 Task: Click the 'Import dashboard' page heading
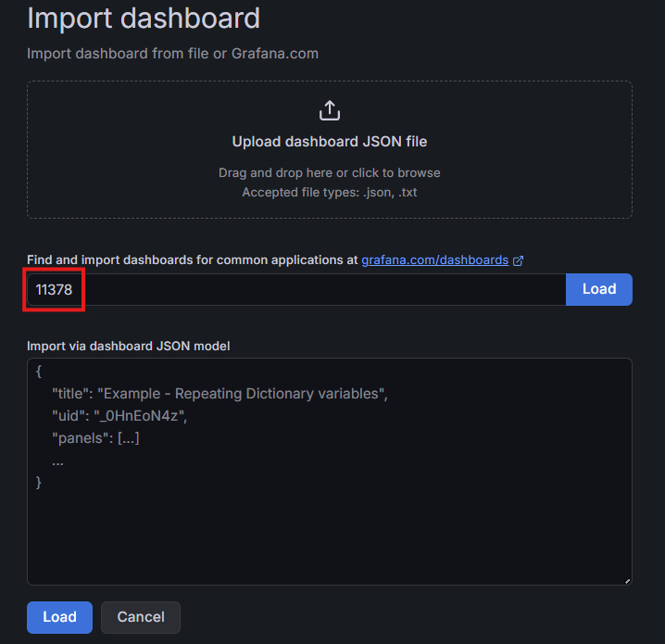(x=144, y=18)
